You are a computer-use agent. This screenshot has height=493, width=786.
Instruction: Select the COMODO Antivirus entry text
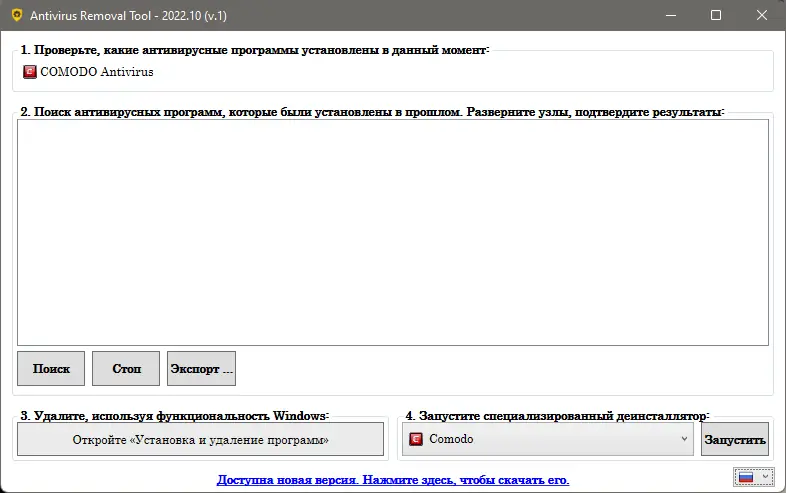pyautogui.click(x=97, y=72)
